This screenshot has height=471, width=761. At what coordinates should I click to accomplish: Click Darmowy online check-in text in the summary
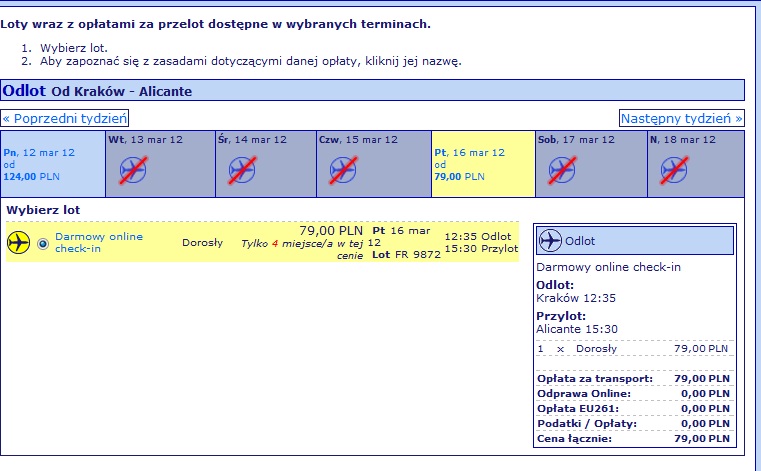point(609,267)
